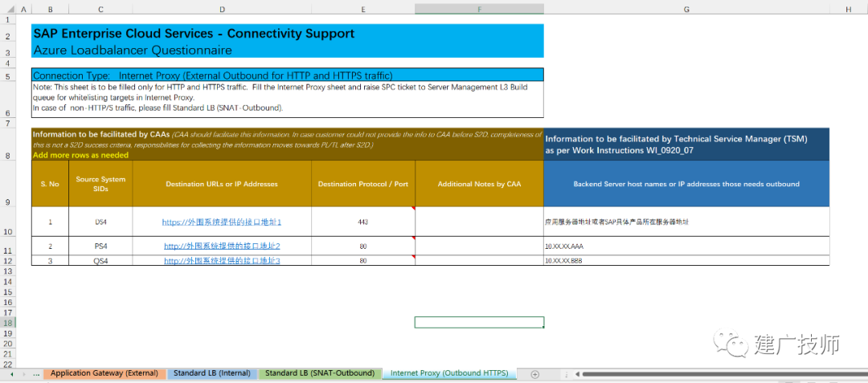Select column C header

coord(100,9)
